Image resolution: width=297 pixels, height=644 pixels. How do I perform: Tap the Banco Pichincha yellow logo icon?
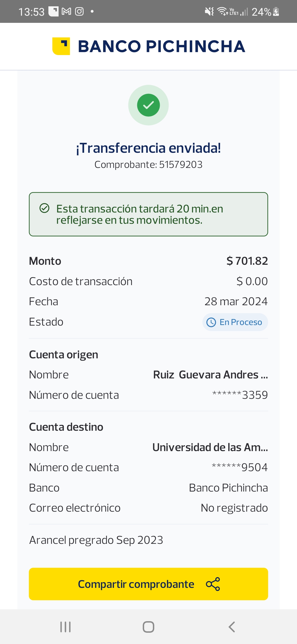[61, 46]
